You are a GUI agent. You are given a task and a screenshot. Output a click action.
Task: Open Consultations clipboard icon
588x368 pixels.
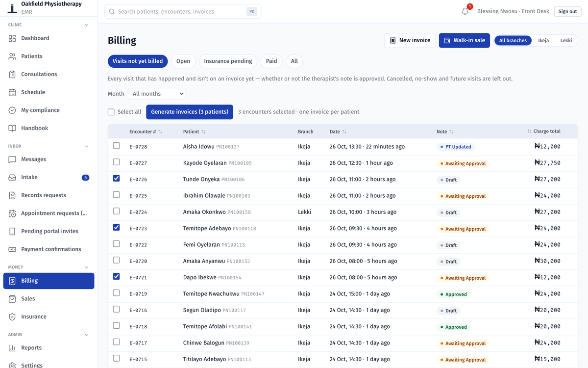pos(12,74)
